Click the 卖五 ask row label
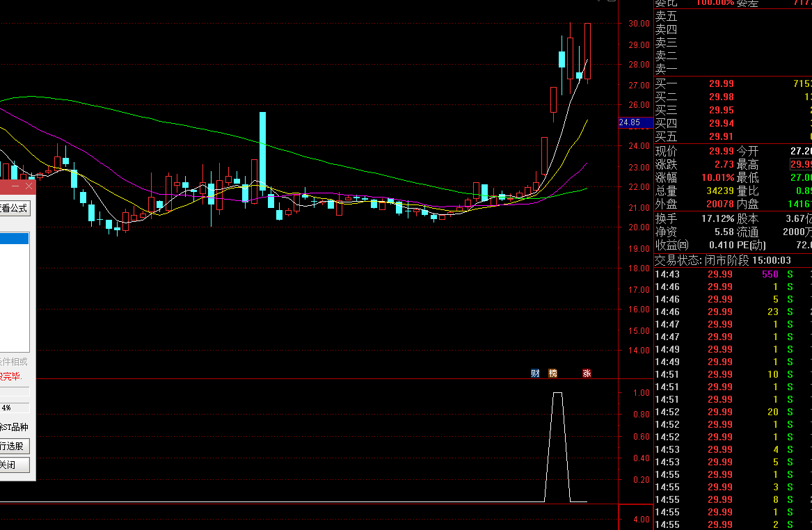The width and height of the screenshot is (812, 530). (x=667, y=17)
